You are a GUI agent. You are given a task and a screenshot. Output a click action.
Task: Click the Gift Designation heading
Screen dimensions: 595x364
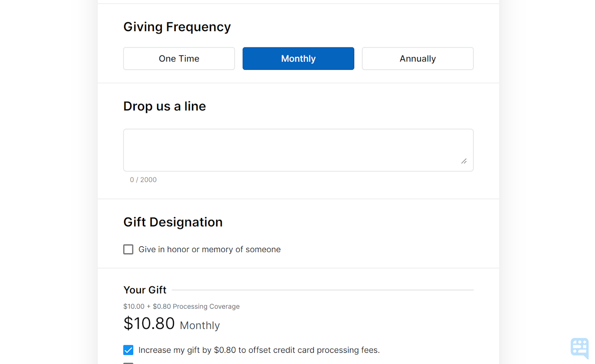[x=173, y=222]
